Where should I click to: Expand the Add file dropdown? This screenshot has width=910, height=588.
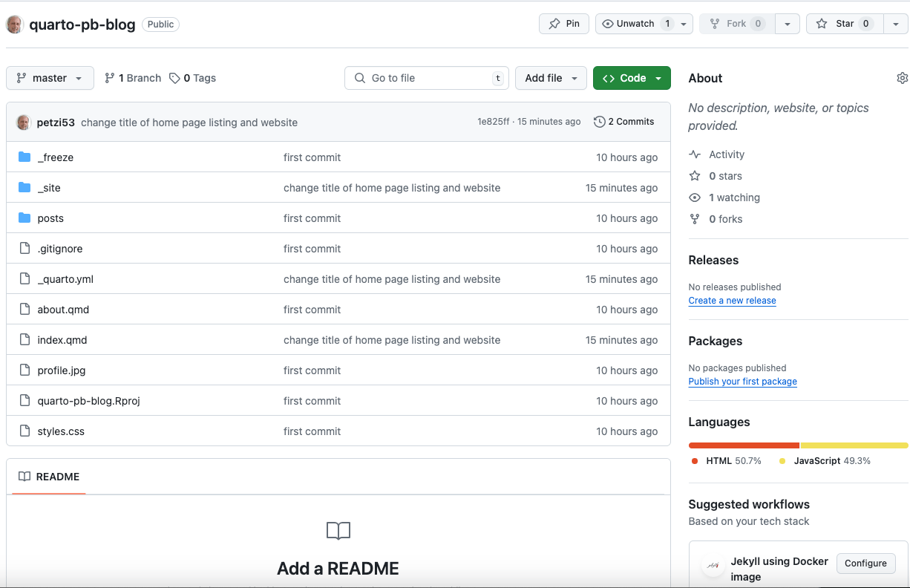551,78
